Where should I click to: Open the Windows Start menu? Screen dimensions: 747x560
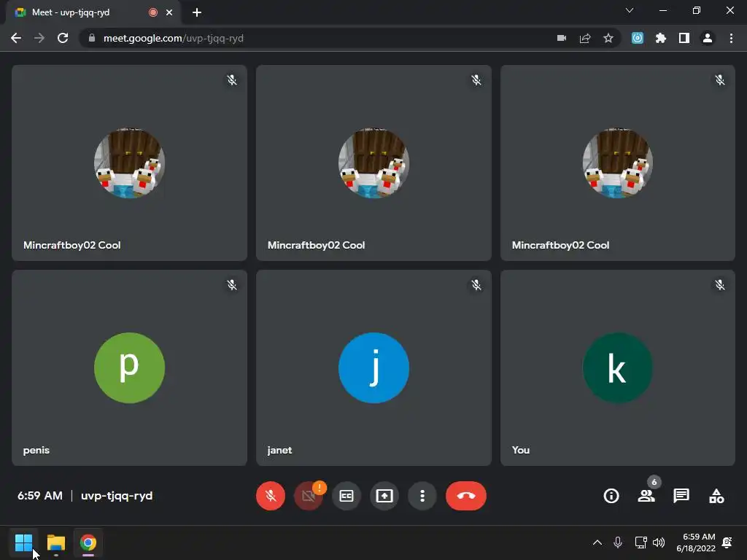(x=23, y=542)
